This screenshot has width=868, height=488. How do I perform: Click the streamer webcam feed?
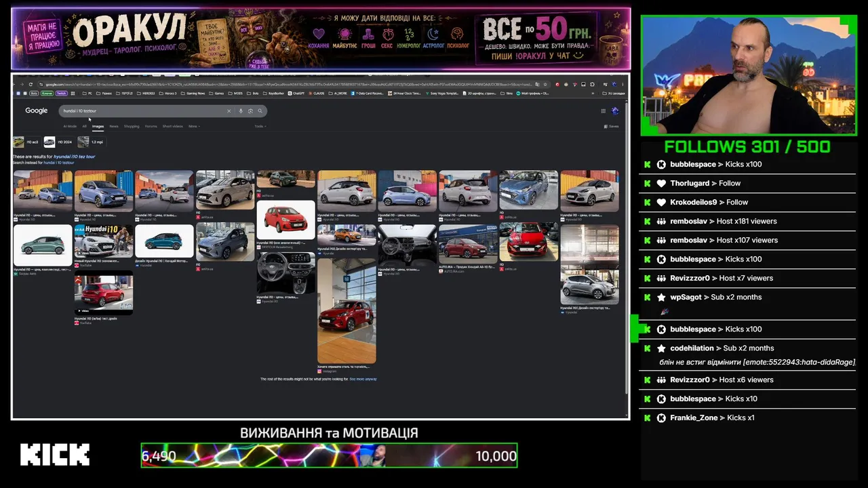(x=749, y=75)
